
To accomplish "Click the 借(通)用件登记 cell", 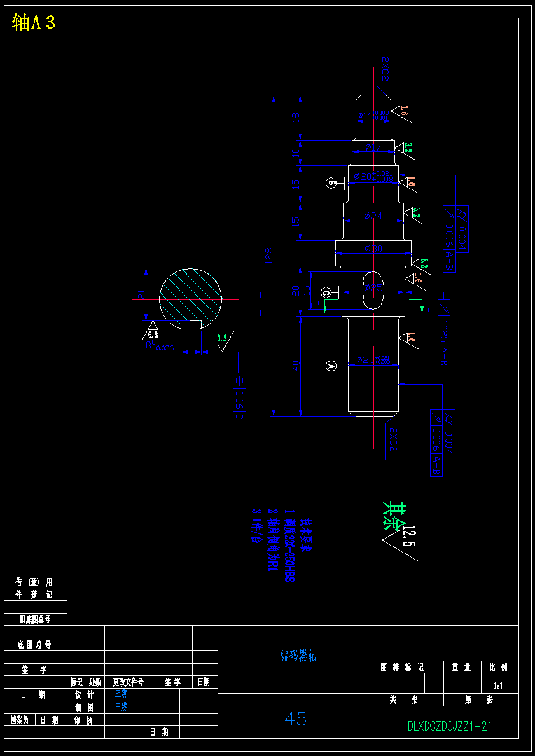I will pyautogui.click(x=36, y=588).
